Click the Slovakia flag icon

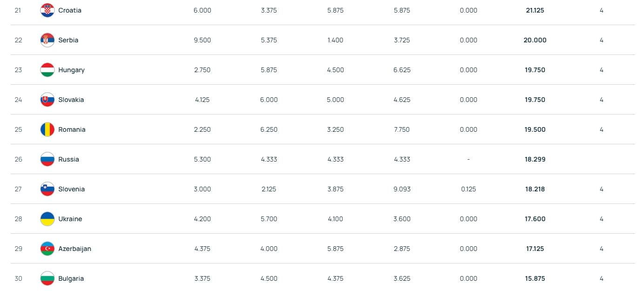coord(47,100)
